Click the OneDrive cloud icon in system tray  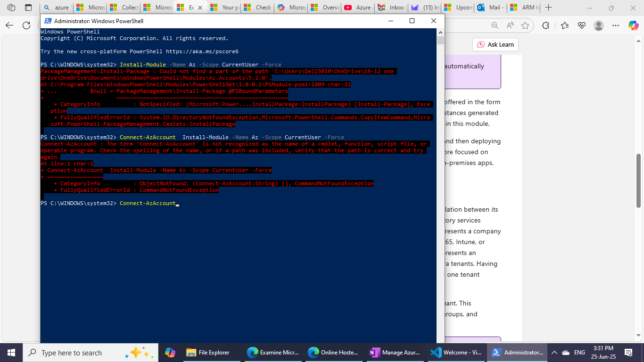pos(565,353)
